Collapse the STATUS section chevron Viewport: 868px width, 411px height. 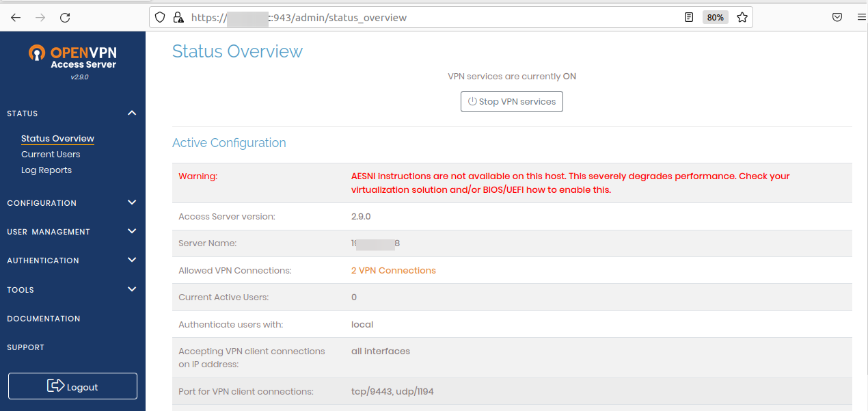coord(132,113)
